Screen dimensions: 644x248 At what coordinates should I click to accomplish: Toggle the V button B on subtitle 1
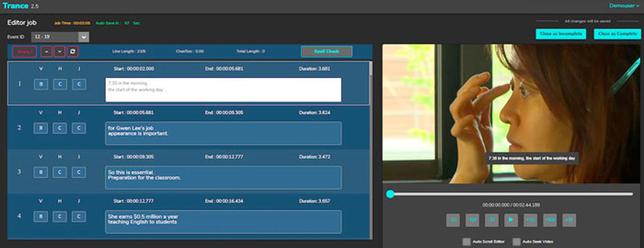(41, 84)
